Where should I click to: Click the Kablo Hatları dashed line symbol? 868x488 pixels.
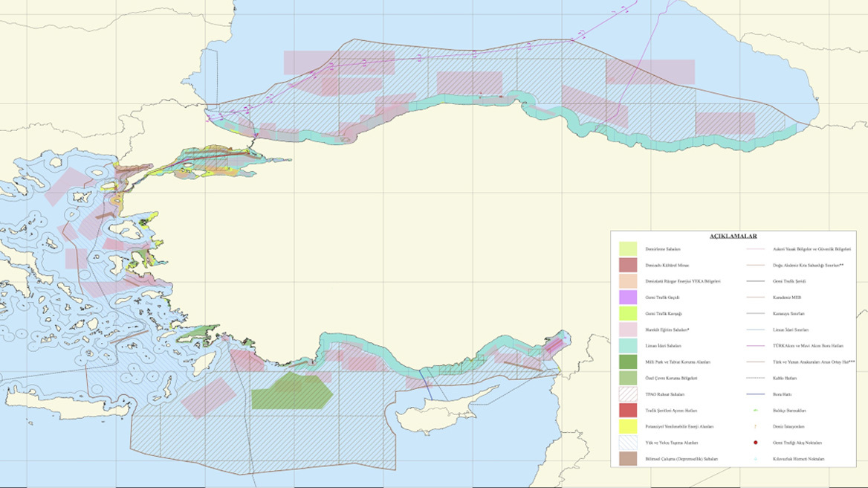(756, 378)
